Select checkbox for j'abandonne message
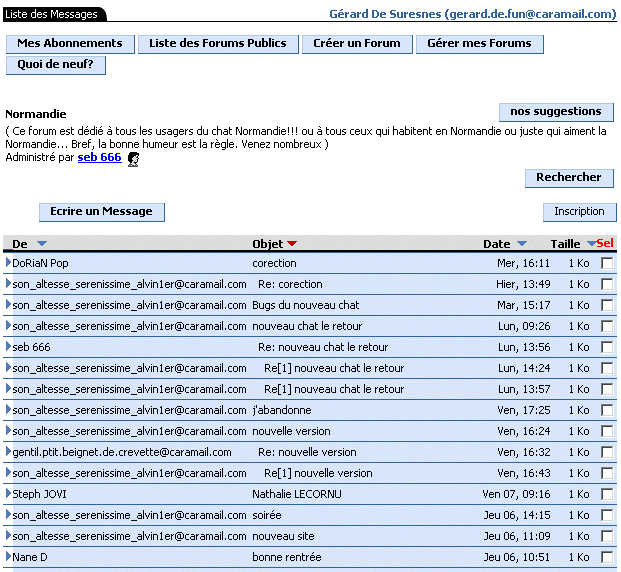 coord(607,410)
